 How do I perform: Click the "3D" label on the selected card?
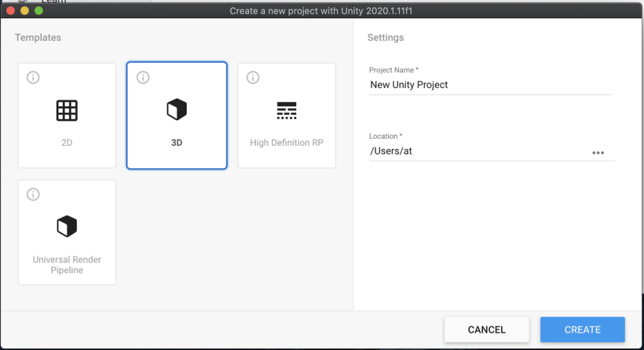tap(177, 143)
